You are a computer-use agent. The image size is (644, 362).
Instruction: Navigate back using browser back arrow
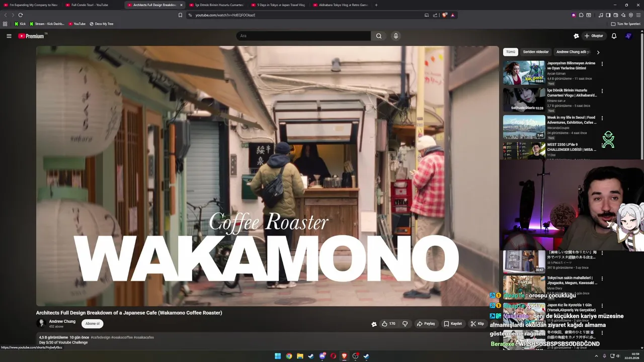click(x=6, y=15)
